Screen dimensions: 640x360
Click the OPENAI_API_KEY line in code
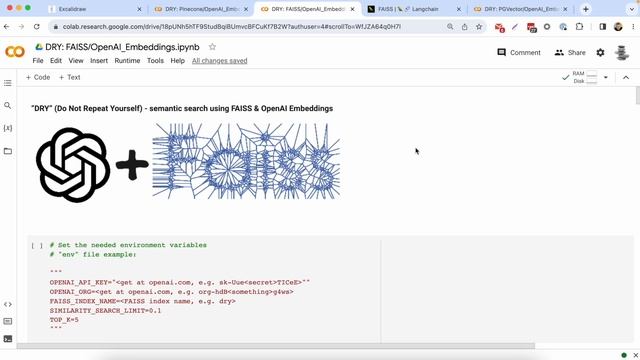pyautogui.click(x=180, y=282)
